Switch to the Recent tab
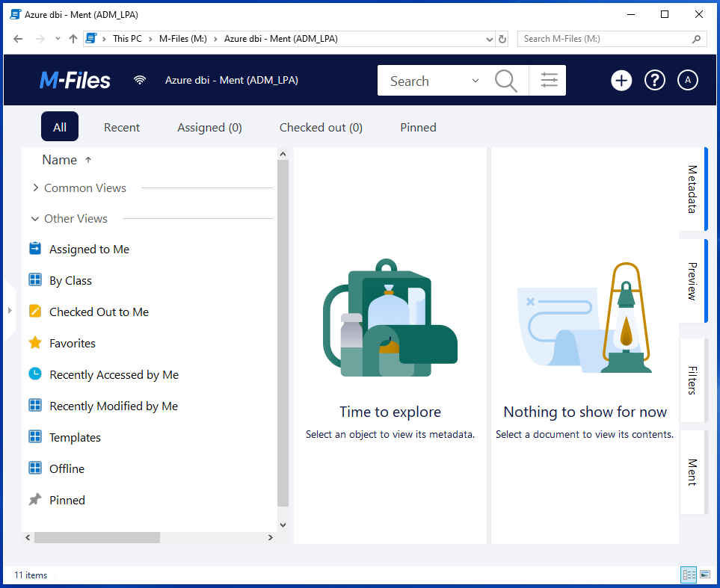The width and height of the screenshot is (720, 588). coord(122,127)
